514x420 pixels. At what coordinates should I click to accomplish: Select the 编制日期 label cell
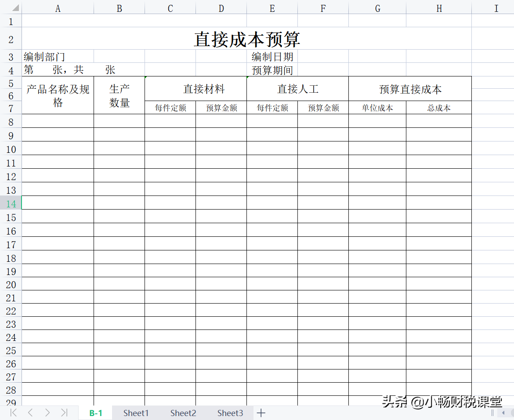coord(272,56)
